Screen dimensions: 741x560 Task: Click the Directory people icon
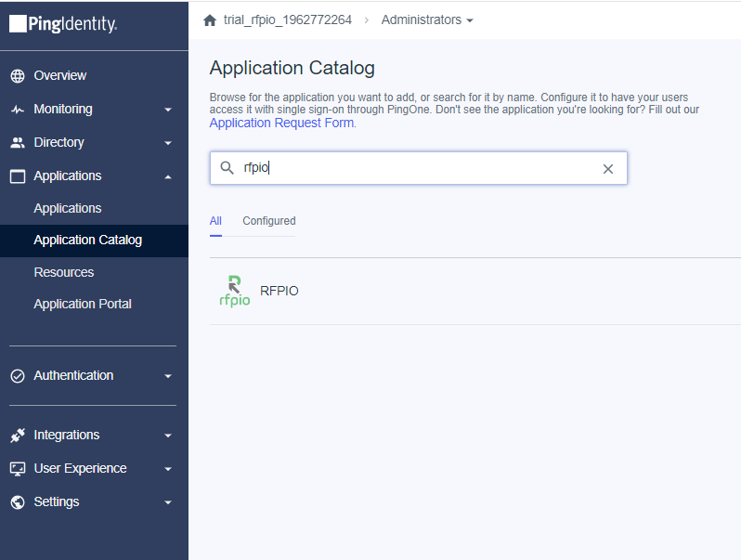click(x=18, y=143)
